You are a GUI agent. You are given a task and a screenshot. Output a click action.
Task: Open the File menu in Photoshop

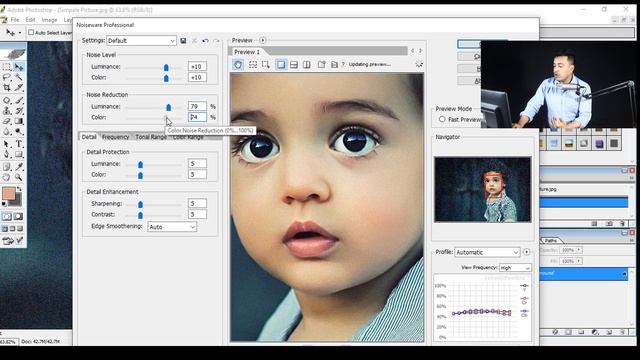15,20
